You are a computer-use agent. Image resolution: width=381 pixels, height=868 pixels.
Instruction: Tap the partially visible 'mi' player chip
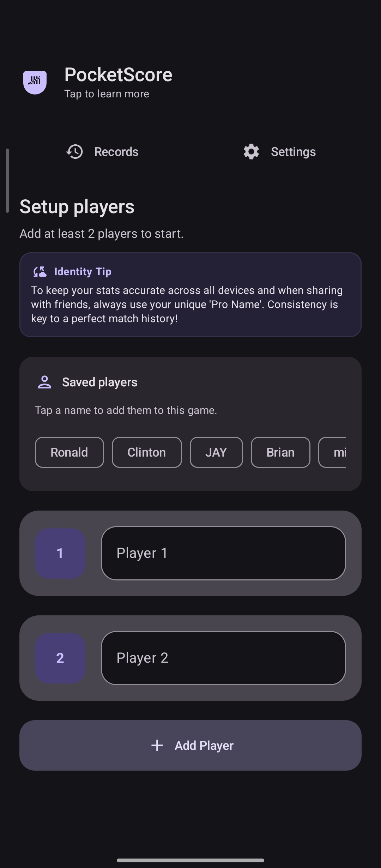tap(340, 452)
